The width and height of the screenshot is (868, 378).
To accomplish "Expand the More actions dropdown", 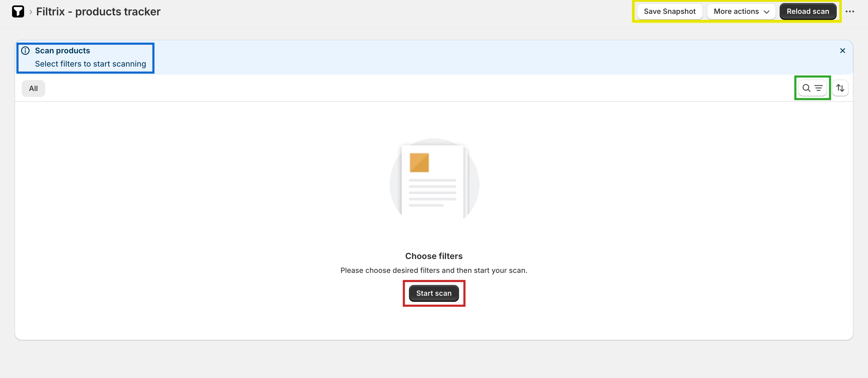I will pyautogui.click(x=736, y=11).
